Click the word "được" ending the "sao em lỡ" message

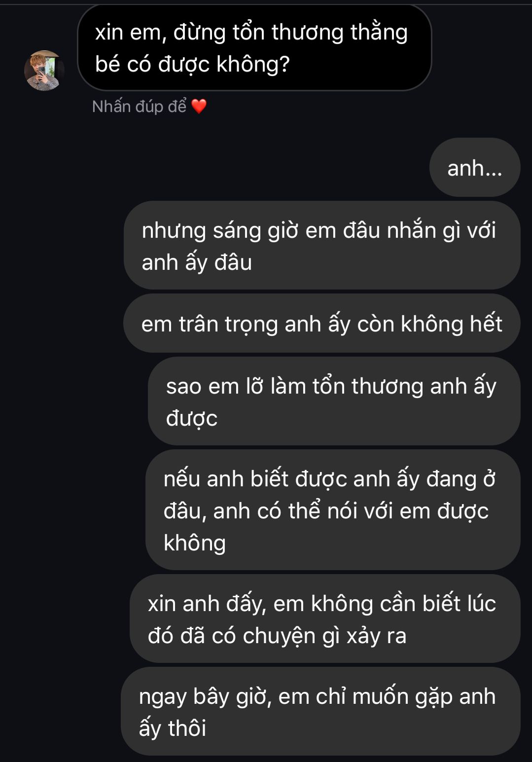coord(192,419)
